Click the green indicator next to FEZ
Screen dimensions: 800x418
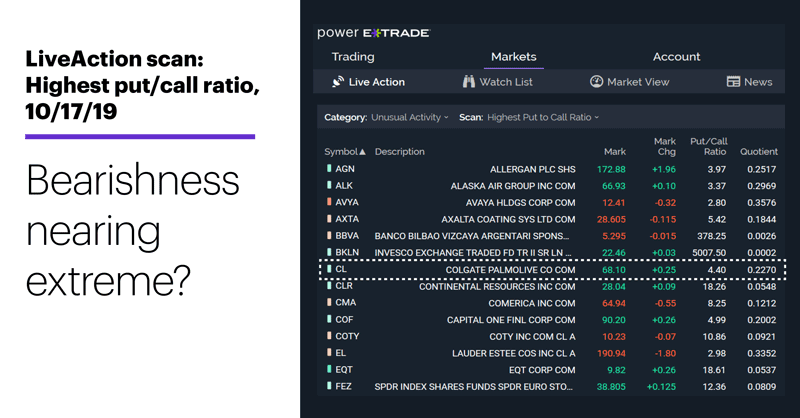329,386
